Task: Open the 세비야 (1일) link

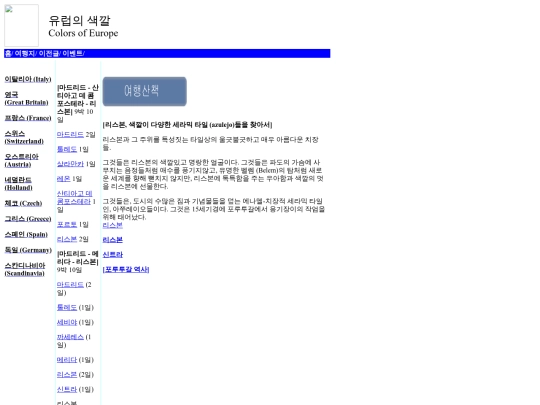Action: (x=67, y=322)
